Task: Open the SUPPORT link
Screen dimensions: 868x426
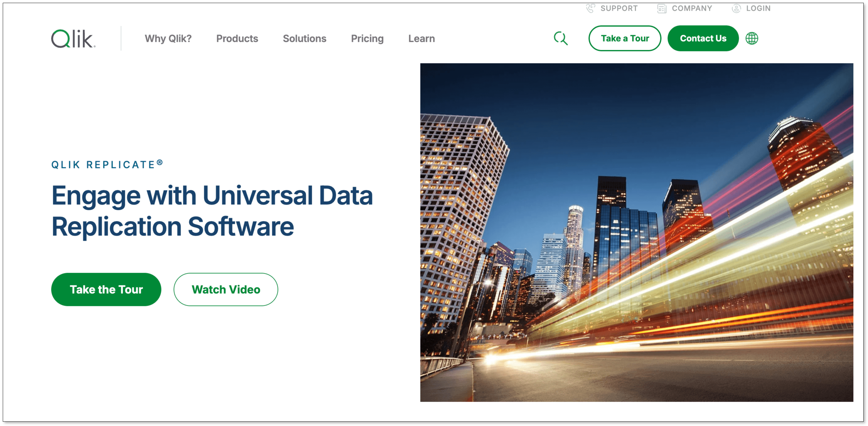Action: coord(619,8)
